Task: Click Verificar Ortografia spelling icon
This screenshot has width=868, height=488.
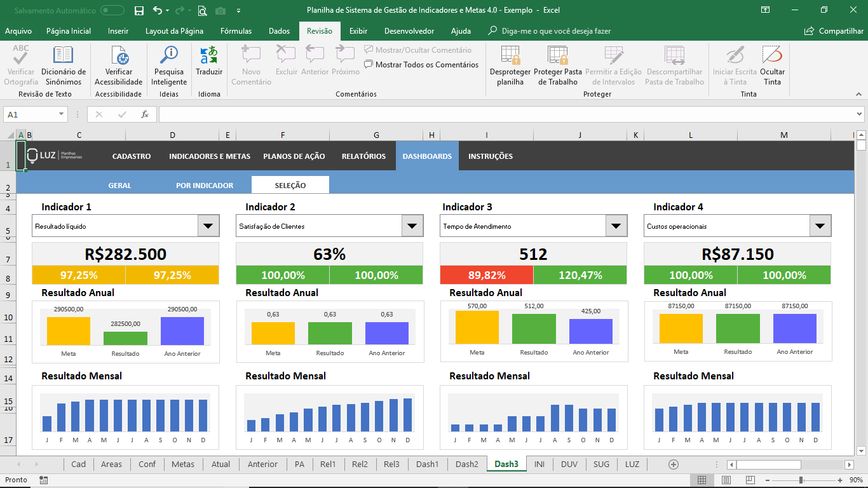Action: [x=21, y=55]
